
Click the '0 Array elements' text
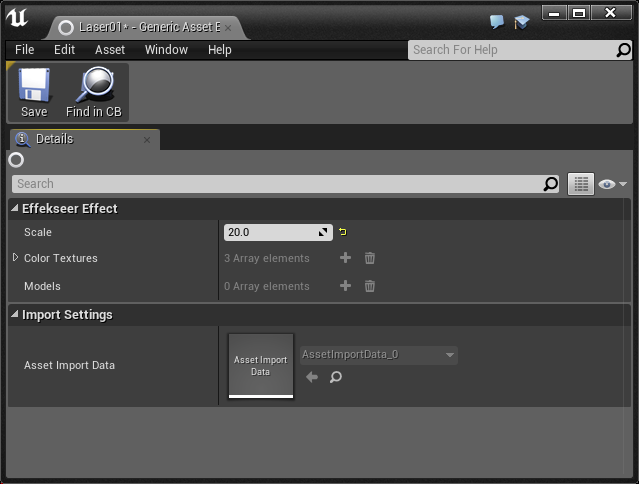[267, 286]
